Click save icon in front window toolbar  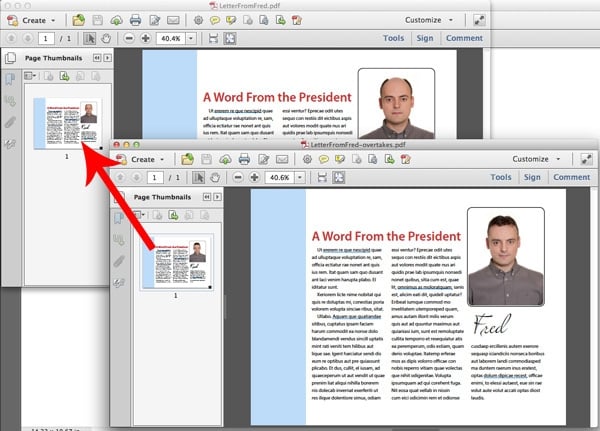point(206,159)
